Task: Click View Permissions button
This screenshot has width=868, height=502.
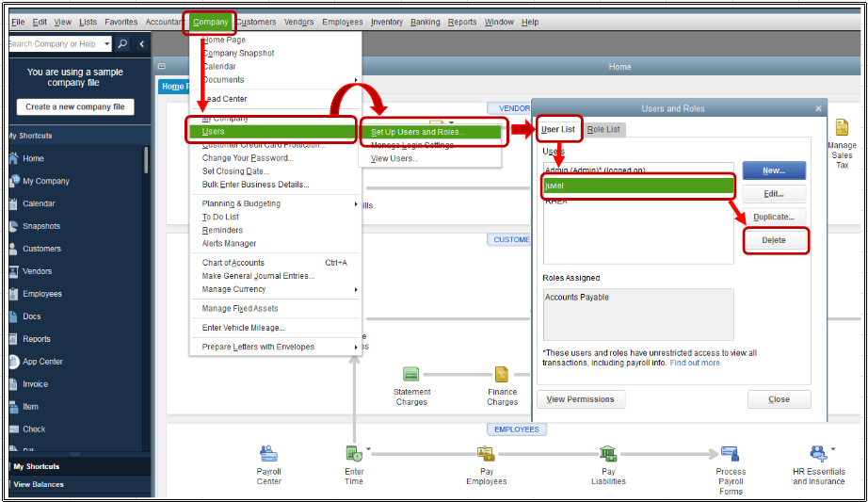Action: [x=581, y=399]
